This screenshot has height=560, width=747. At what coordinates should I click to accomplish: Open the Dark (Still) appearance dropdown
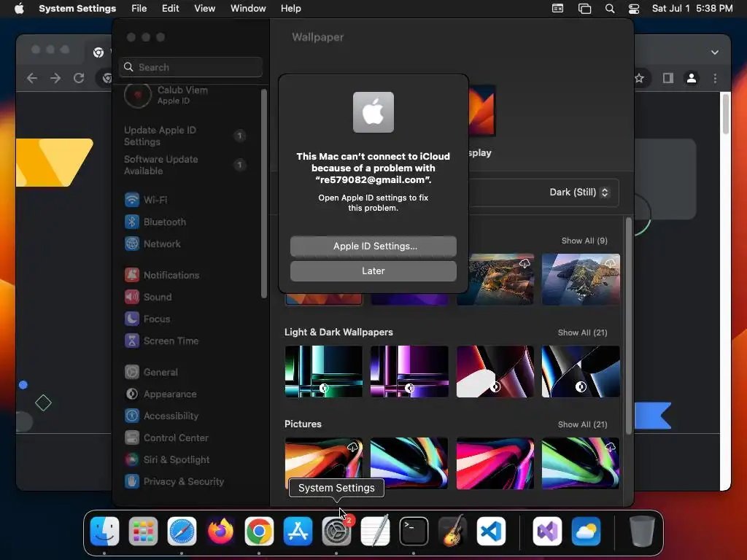(x=578, y=192)
